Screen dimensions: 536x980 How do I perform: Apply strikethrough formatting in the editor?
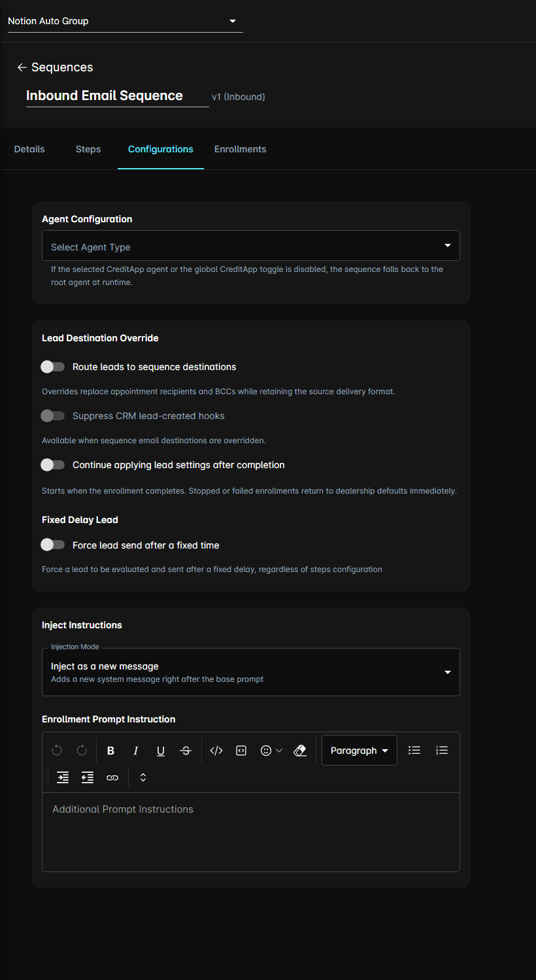tap(186, 751)
